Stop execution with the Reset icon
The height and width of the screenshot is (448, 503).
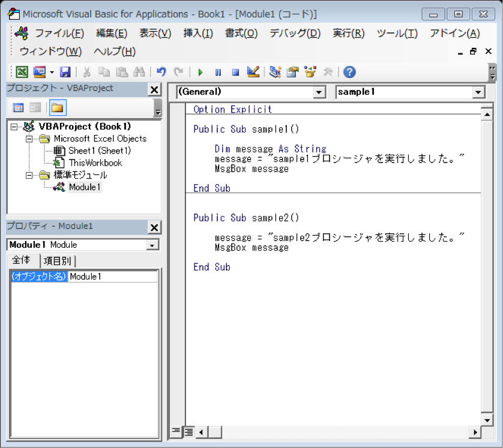click(x=235, y=73)
